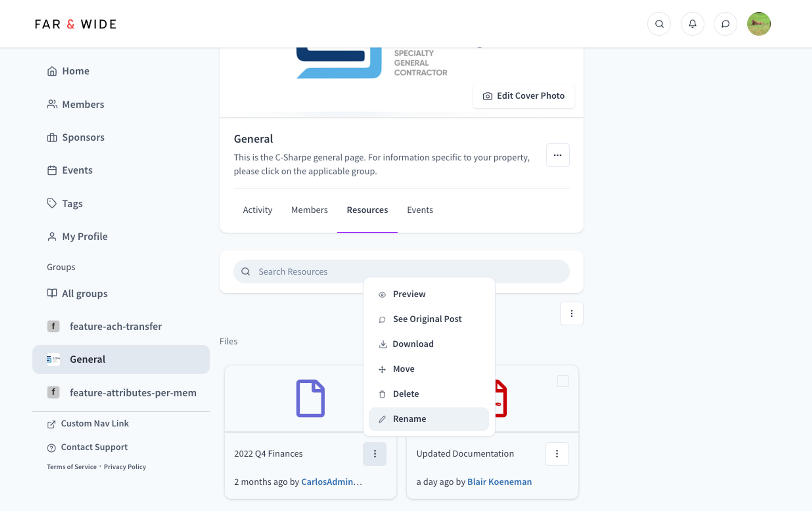Switch to the Activity tab
The image size is (812, 511).
click(257, 210)
